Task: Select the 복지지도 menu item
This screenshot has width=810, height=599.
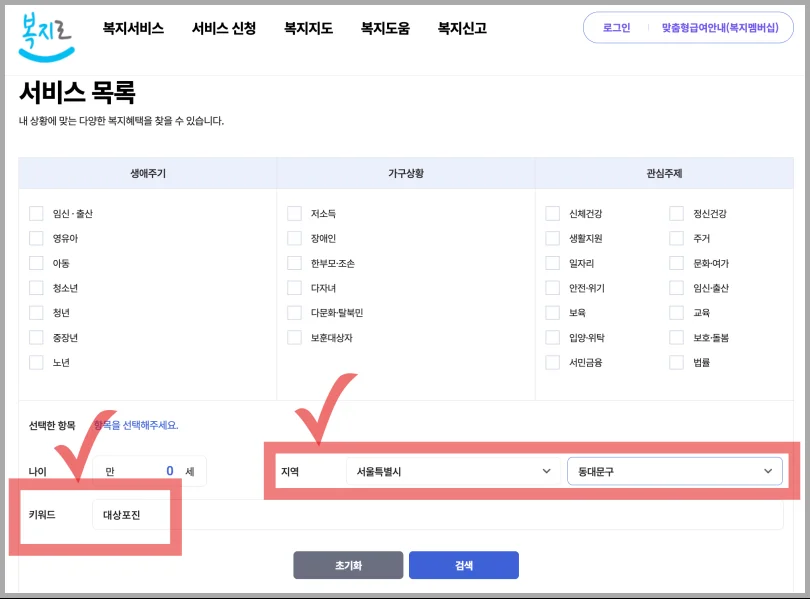Action: point(306,30)
